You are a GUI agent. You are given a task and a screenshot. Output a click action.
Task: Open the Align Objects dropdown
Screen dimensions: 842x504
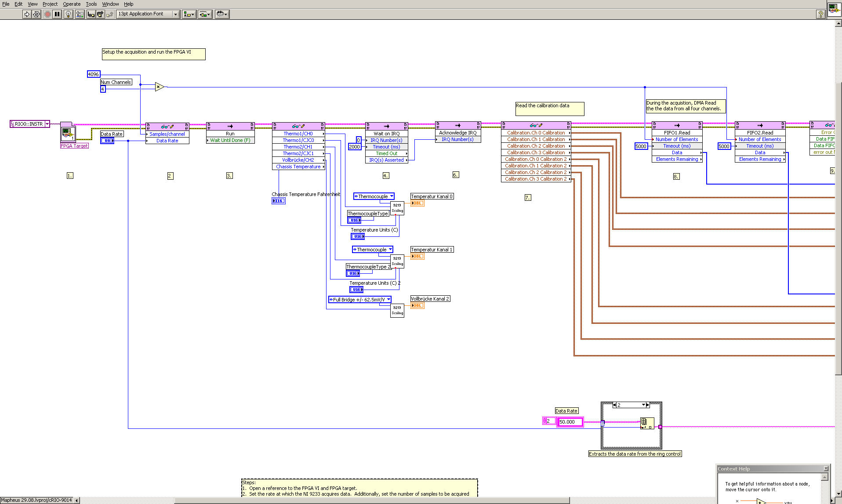(x=189, y=14)
